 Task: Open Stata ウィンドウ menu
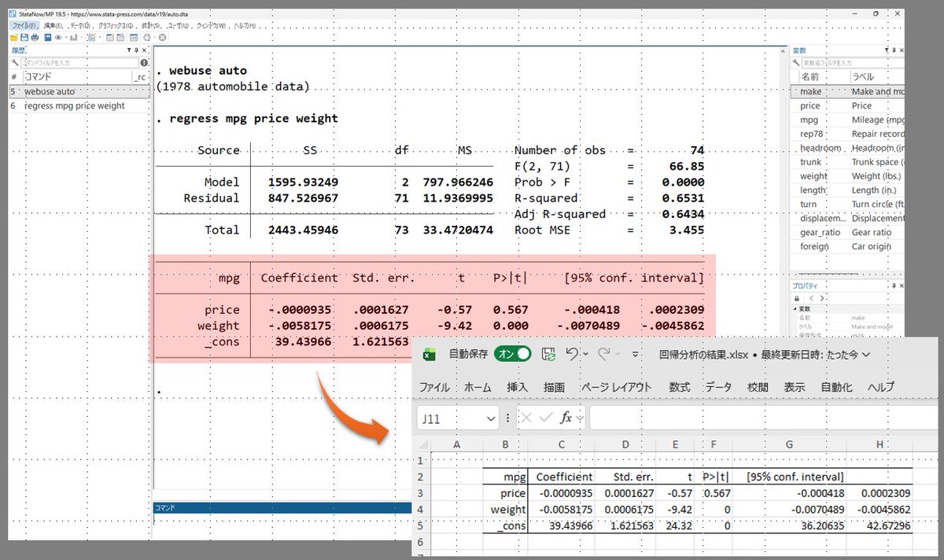(211, 26)
